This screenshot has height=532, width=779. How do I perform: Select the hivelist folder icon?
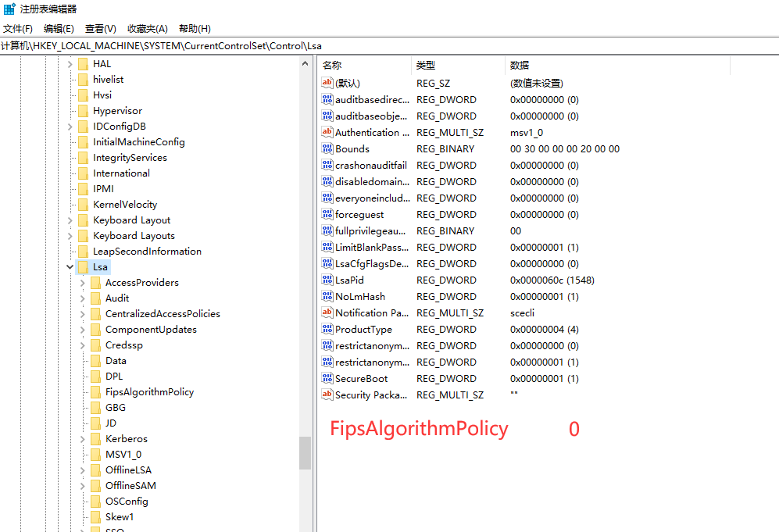[84, 80]
